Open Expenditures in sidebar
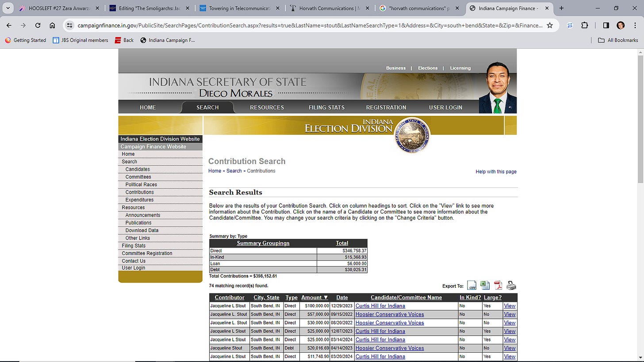 point(139,200)
